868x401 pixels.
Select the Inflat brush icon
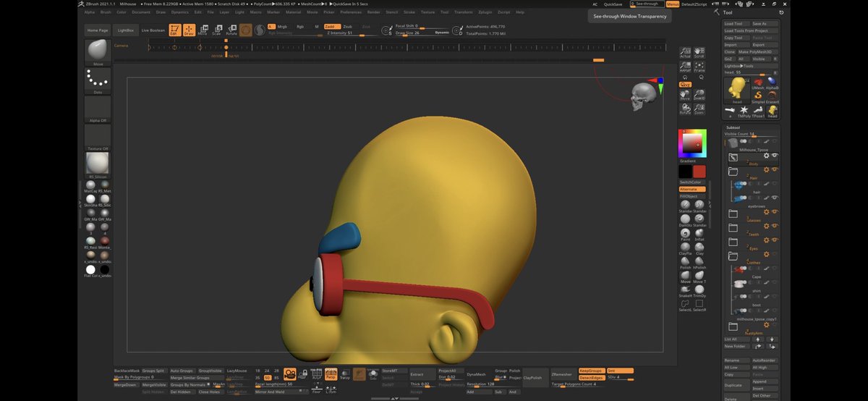click(699, 234)
